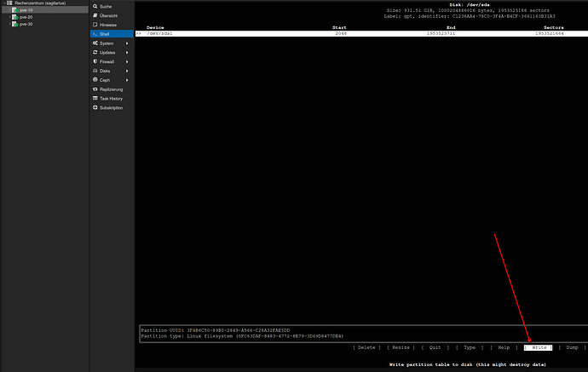Click the Replizierung icon

pyautogui.click(x=95, y=89)
